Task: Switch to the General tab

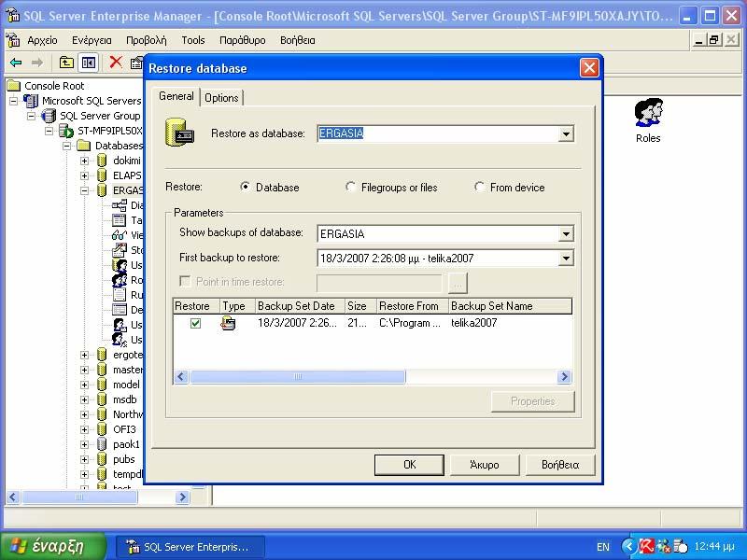Action: pos(176,96)
